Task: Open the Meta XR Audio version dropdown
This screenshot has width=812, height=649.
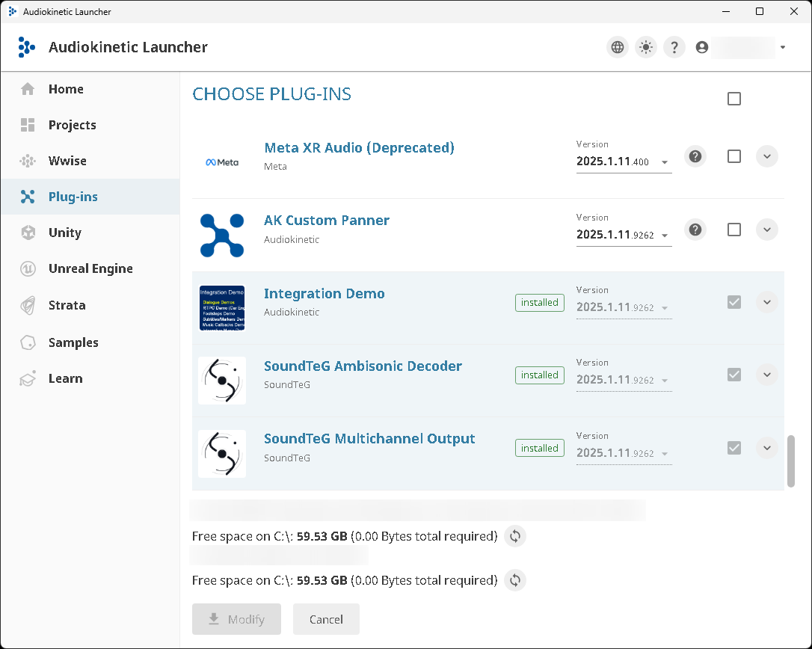Action: [x=624, y=162]
